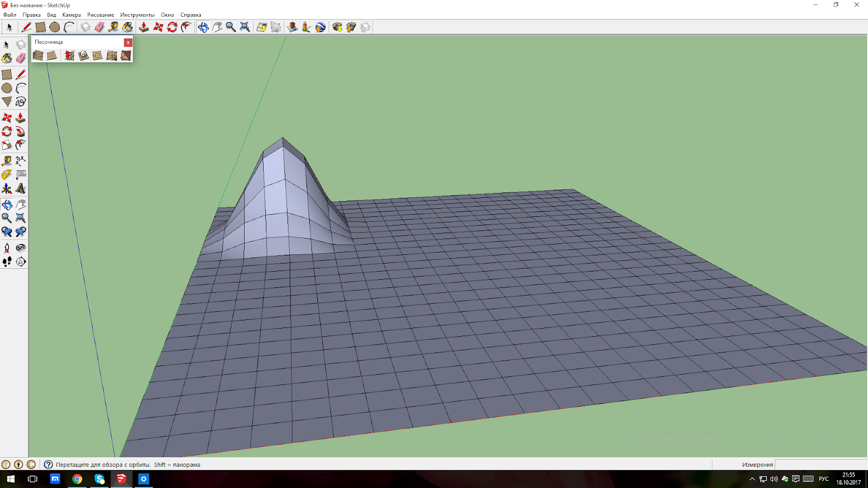Image resolution: width=868 pixels, height=488 pixels.
Task: Activate the Stamp sandbox tool
Action: tap(84, 55)
